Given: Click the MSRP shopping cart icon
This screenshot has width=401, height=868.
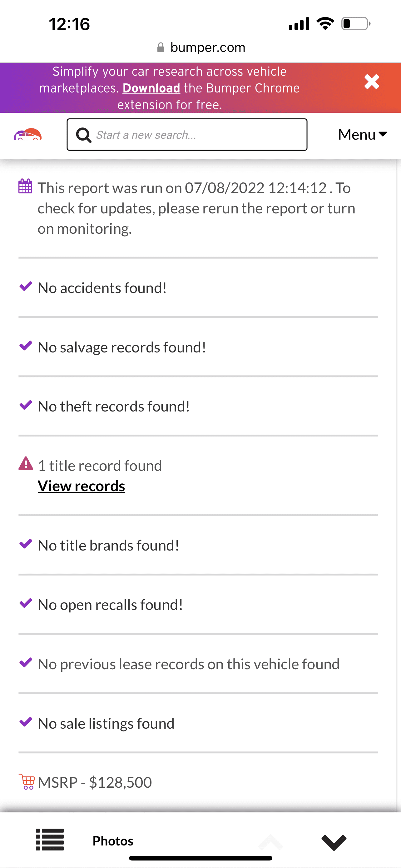Looking at the screenshot, I should click(x=27, y=782).
